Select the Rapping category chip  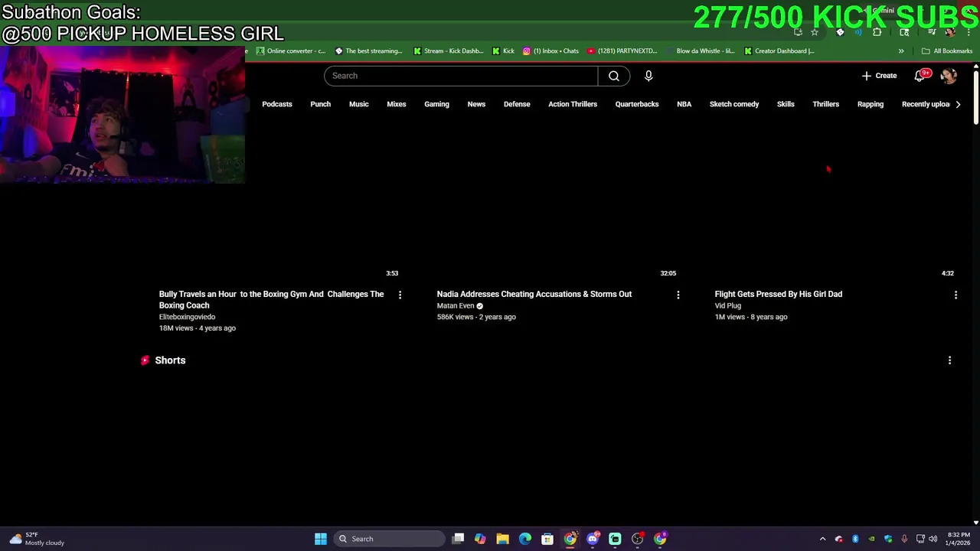point(870,104)
